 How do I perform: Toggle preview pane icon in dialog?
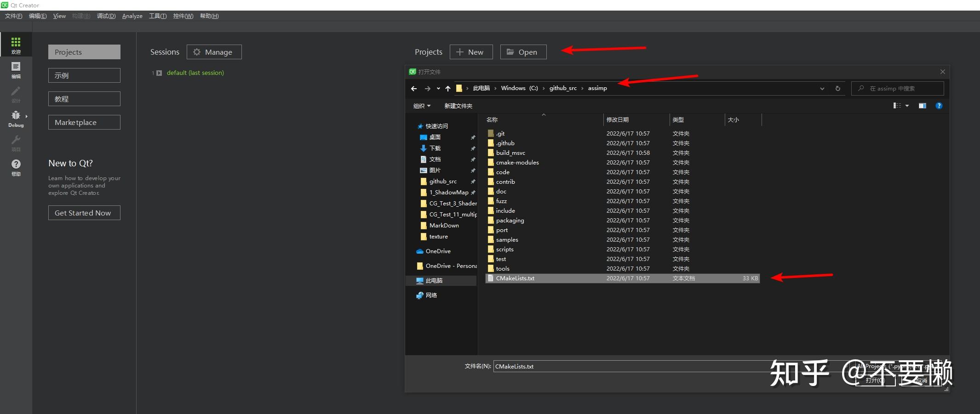coord(922,106)
